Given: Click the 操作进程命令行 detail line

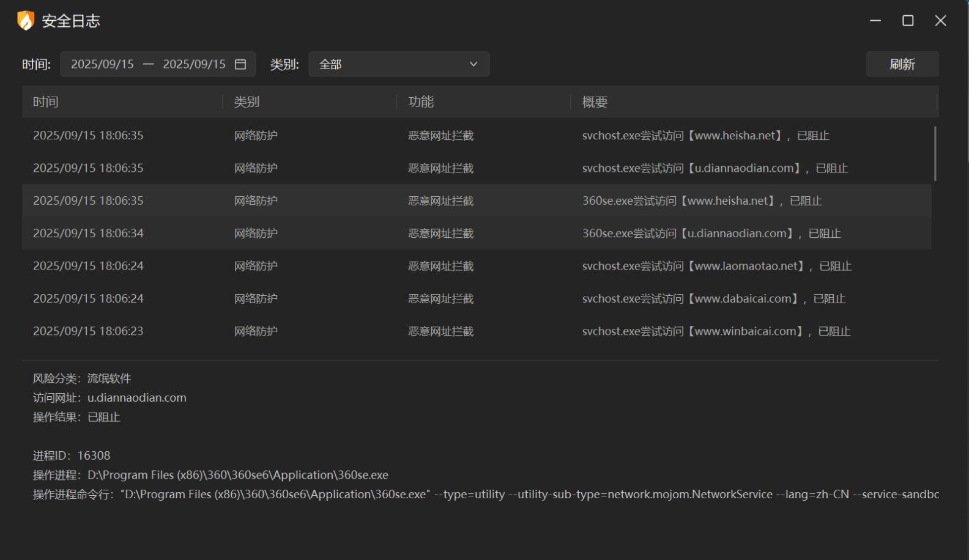Looking at the screenshot, I should pyautogui.click(x=486, y=494).
